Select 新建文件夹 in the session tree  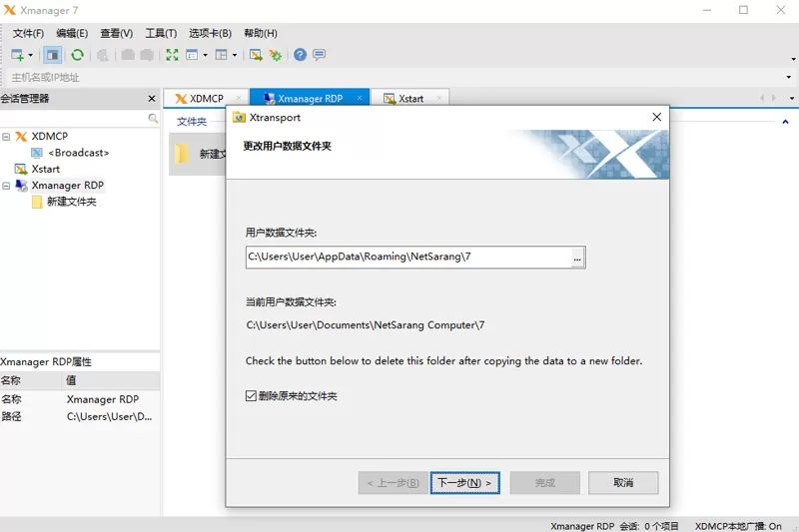click(x=72, y=202)
